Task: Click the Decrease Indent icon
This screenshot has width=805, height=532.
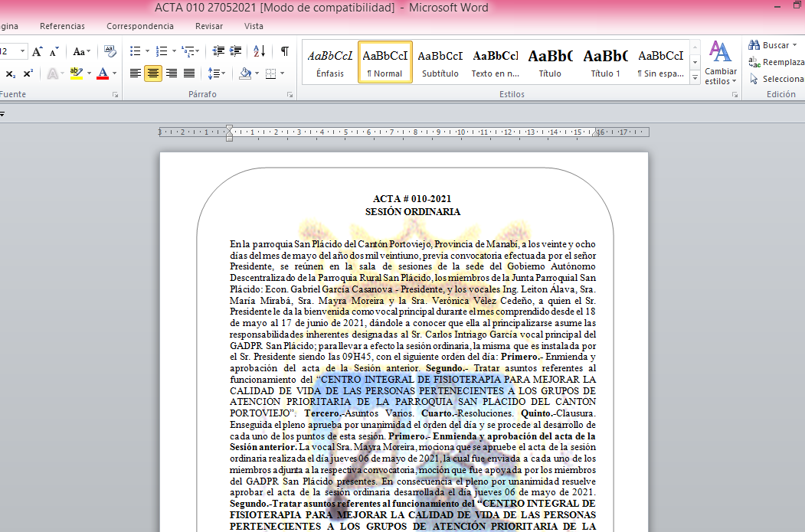Action: [x=219, y=52]
